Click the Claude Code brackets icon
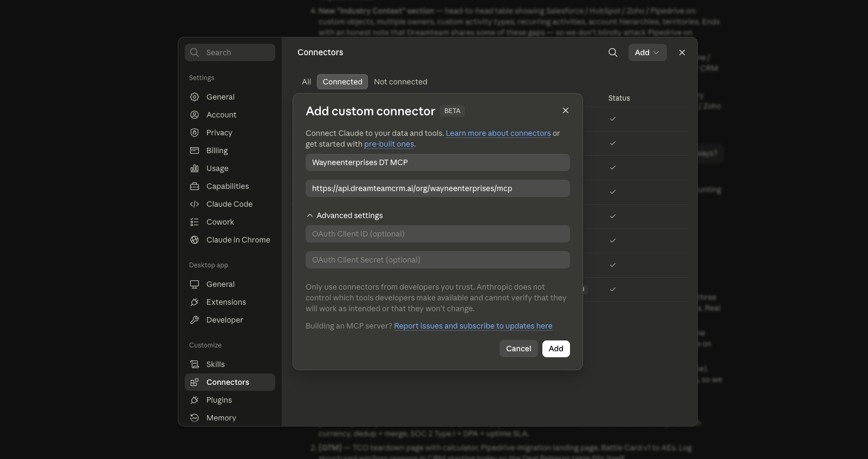The width and height of the screenshot is (868, 459). [x=195, y=204]
